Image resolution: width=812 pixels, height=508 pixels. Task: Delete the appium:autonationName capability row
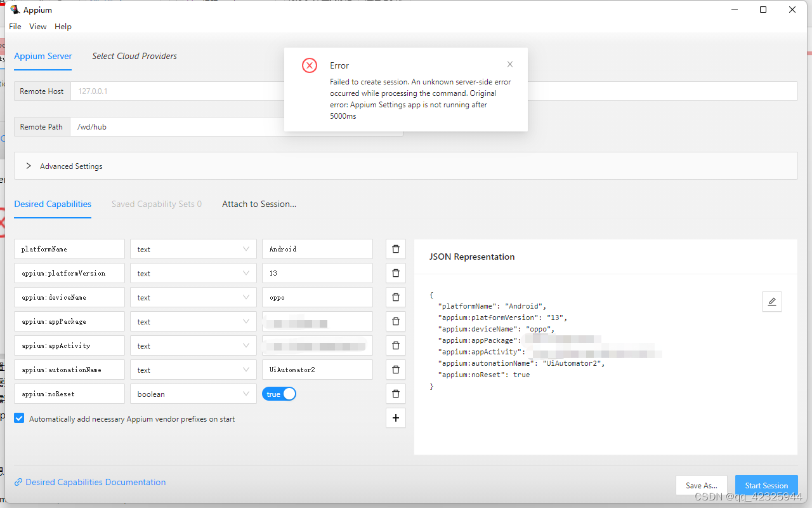(x=396, y=370)
